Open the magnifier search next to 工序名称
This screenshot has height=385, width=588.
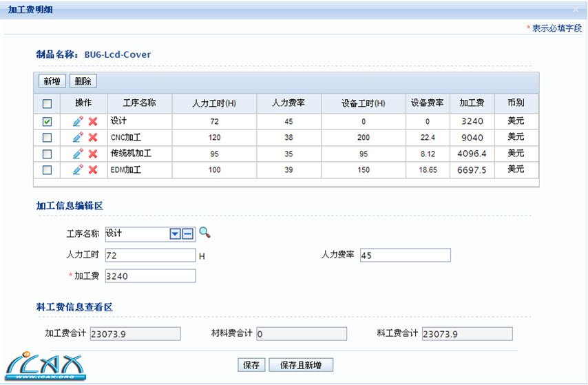coord(204,233)
